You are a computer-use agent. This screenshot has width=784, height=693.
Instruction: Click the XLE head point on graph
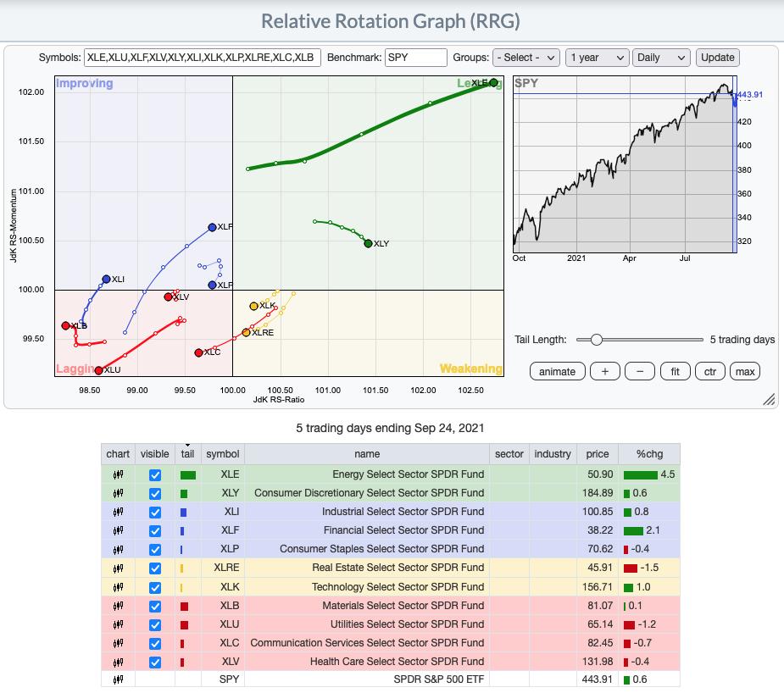(493, 82)
